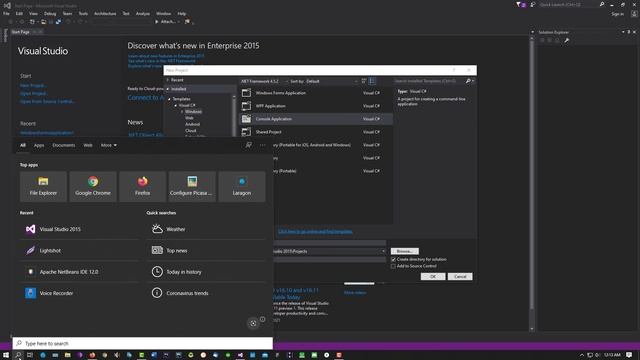Open Task View on the taskbar
The height and width of the screenshot is (360, 640).
coord(30,355)
